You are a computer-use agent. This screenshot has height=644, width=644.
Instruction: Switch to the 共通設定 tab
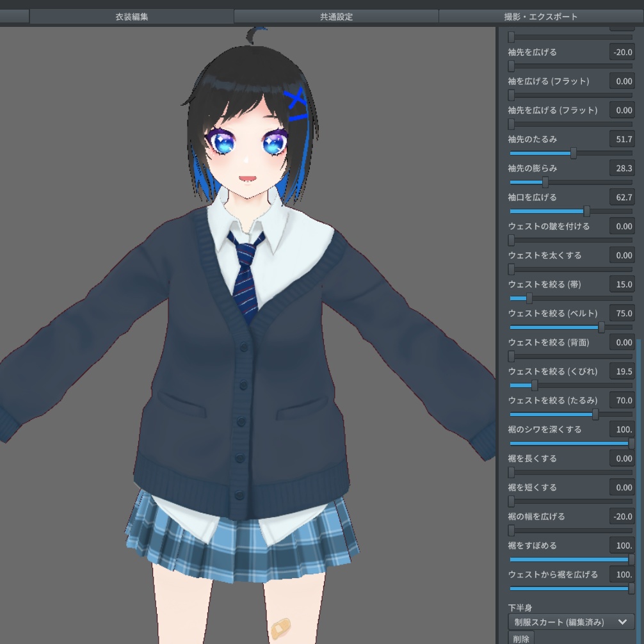coord(335,17)
